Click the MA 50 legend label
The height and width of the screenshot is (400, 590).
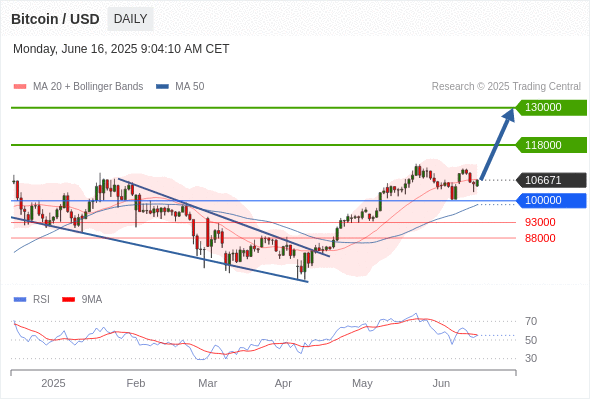[190, 87]
